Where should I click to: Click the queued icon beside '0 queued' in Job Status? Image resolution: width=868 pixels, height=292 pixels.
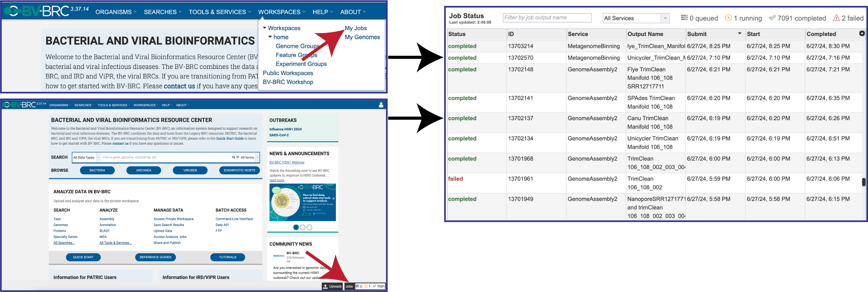684,18
